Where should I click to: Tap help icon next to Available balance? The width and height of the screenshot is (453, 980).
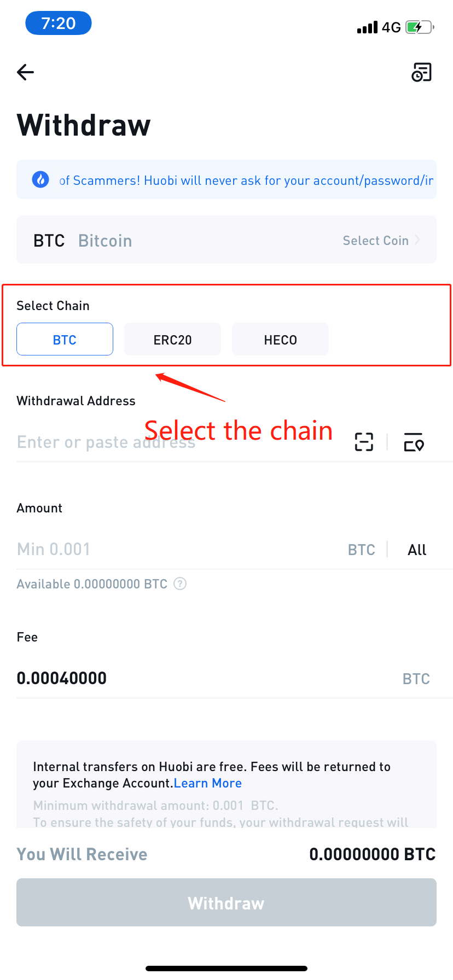(180, 584)
